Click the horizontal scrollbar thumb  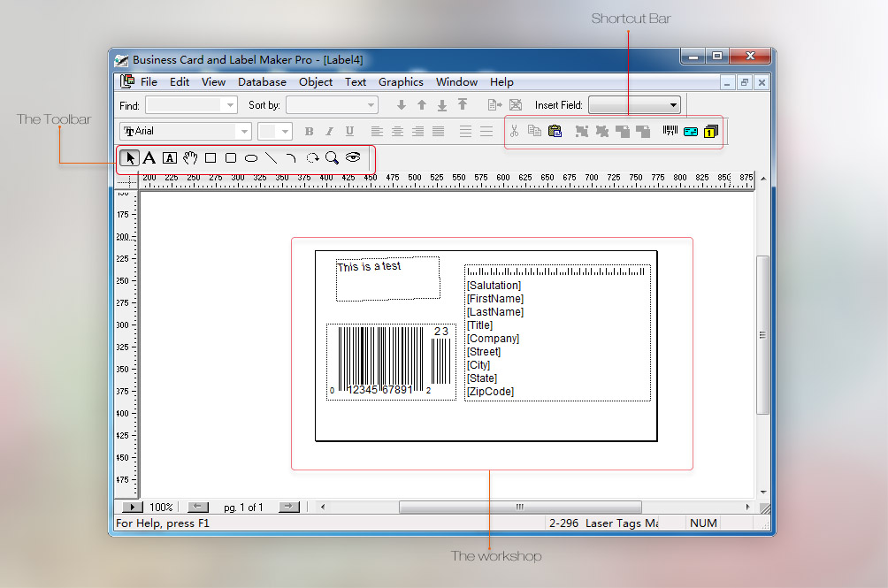click(x=518, y=508)
